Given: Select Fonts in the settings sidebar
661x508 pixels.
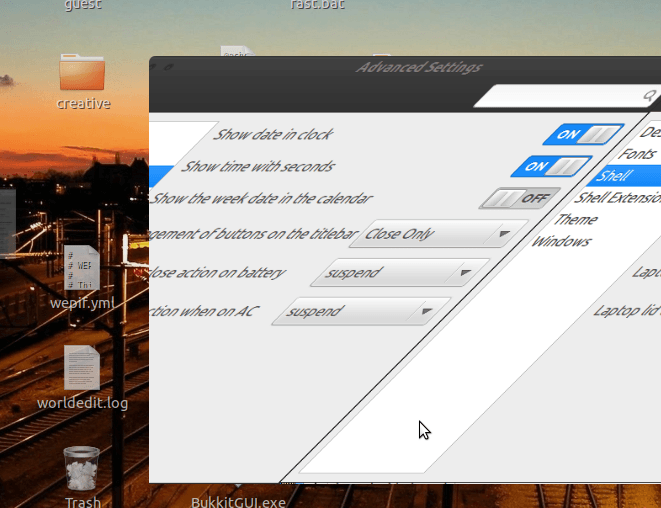Looking at the screenshot, I should coord(637,154).
